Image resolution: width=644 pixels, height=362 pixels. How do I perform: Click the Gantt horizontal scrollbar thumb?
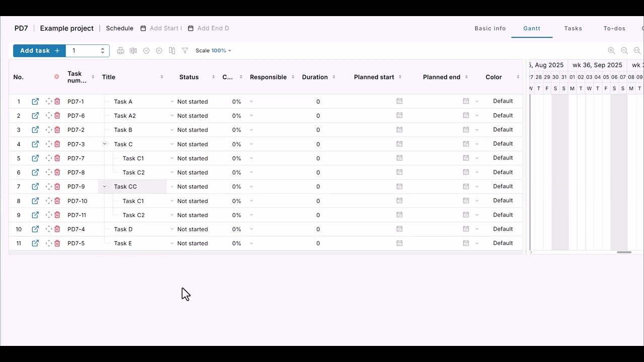tap(624, 252)
